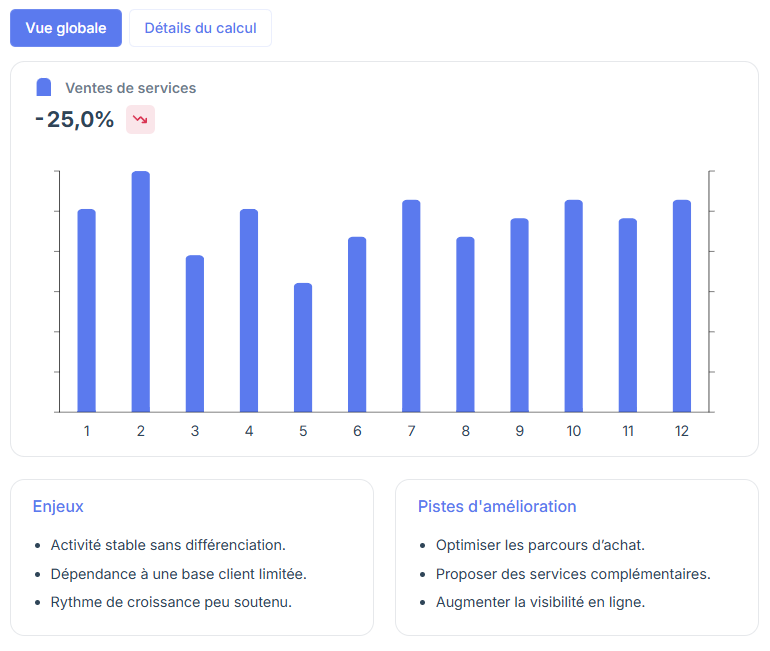Click the -25,0% variation value

75,119
